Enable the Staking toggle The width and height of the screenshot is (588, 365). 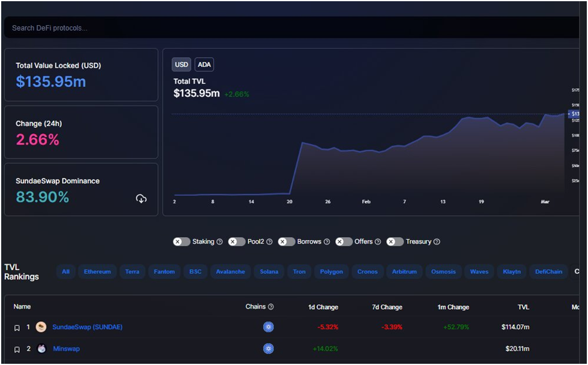181,242
